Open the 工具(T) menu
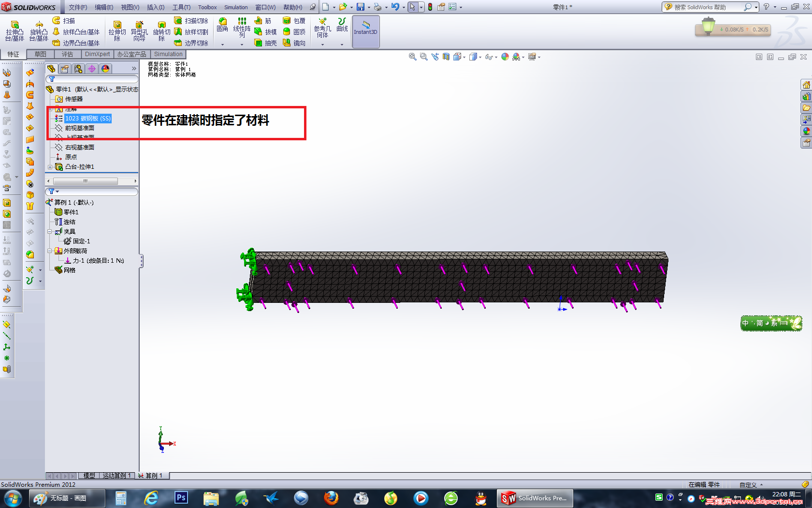Viewport: 812px width, 508px height. pos(181,7)
